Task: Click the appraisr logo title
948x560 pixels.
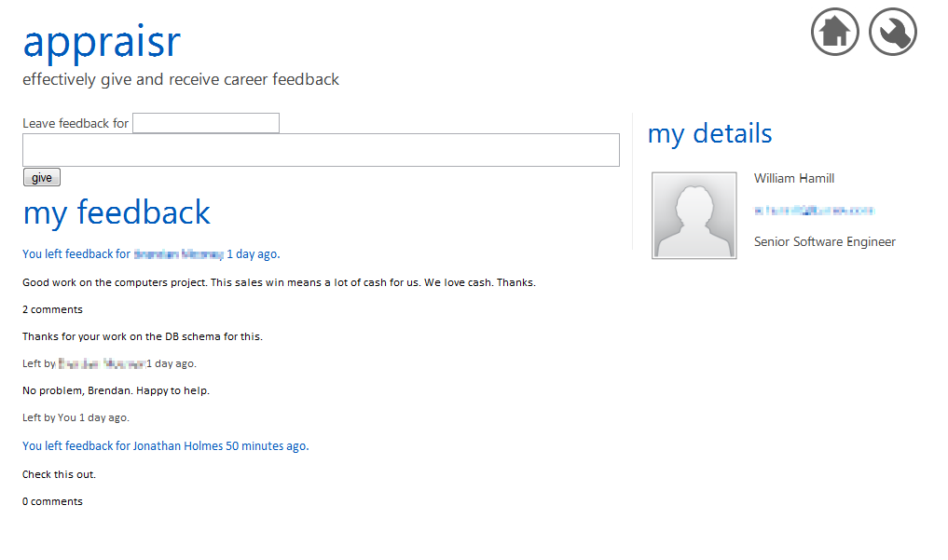Action: (102, 42)
